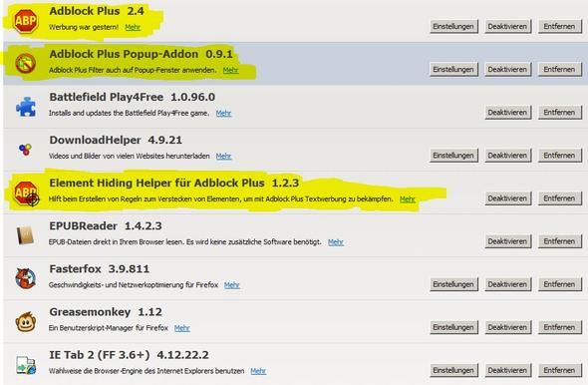Viewport: 588px width, 385px height.
Task: Select 'Battlefield Play4Free 1.0.96.0' title
Action: click(x=132, y=97)
